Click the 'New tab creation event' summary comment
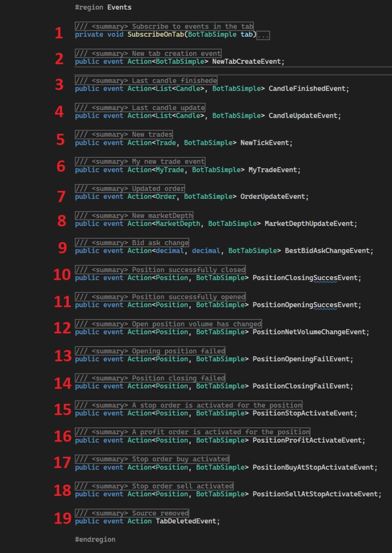Viewport: 392px width, 553px height. pos(148,54)
